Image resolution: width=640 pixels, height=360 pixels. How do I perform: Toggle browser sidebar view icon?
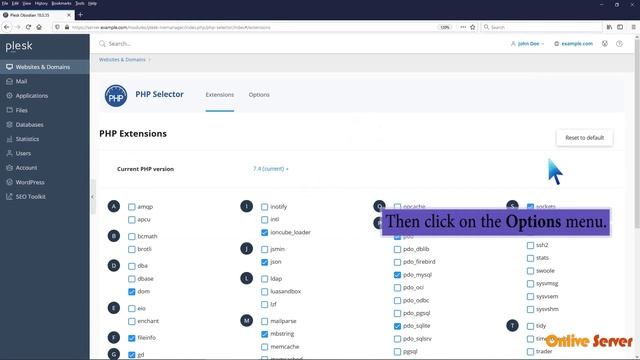[x=620, y=27]
